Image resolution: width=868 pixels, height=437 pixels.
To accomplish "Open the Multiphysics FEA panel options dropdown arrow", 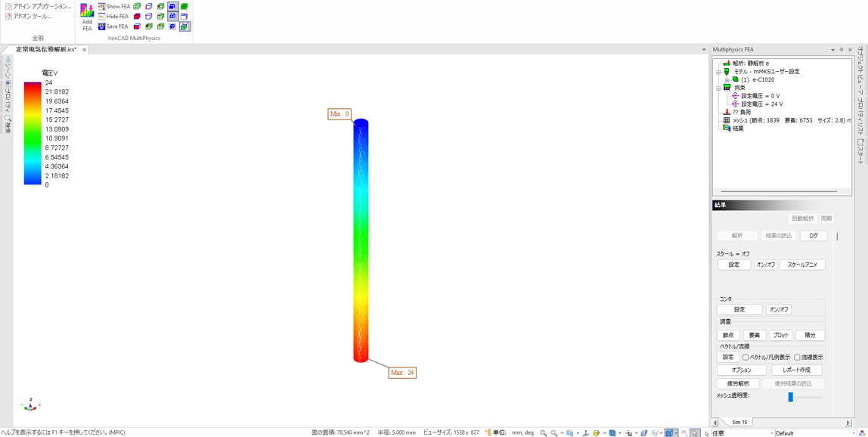I will [833, 50].
